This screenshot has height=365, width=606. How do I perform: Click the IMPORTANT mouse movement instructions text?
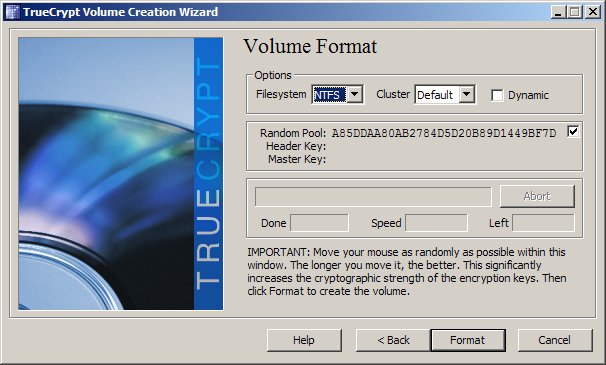click(x=407, y=271)
